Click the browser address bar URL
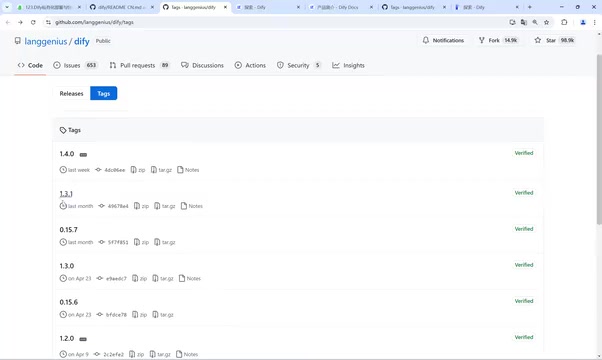Image resolution: width=602 pixels, height=360 pixels. 94,22
